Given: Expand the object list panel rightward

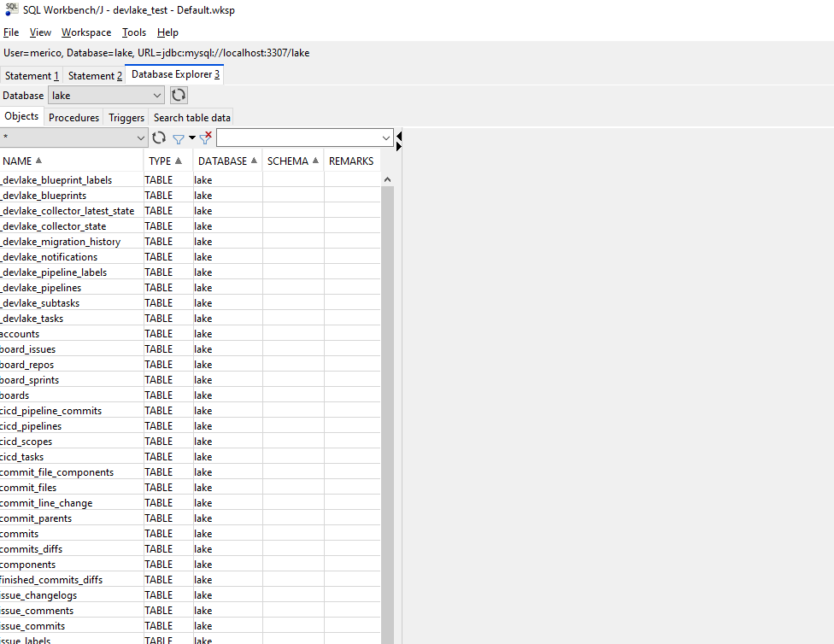Looking at the screenshot, I should pyautogui.click(x=399, y=146).
